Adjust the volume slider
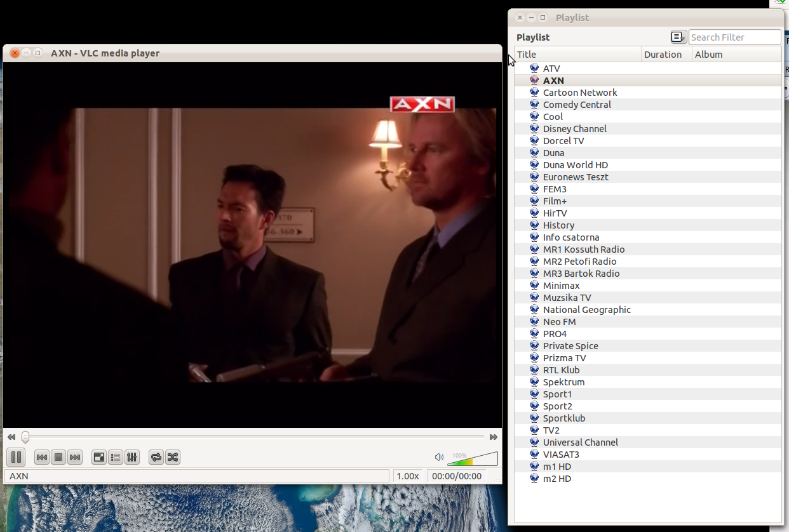This screenshot has width=789, height=532. pyautogui.click(x=473, y=459)
